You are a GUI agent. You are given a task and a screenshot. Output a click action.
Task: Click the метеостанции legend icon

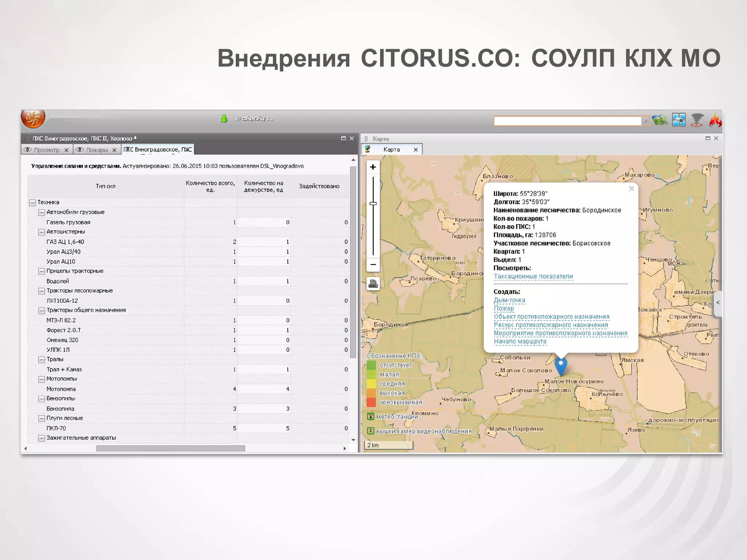[371, 416]
